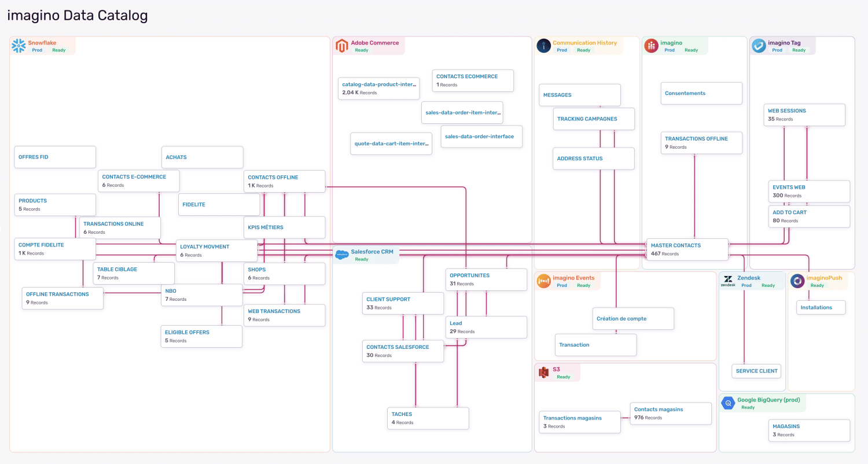
Task: Click the Snowflake logo icon
Action: (19, 46)
